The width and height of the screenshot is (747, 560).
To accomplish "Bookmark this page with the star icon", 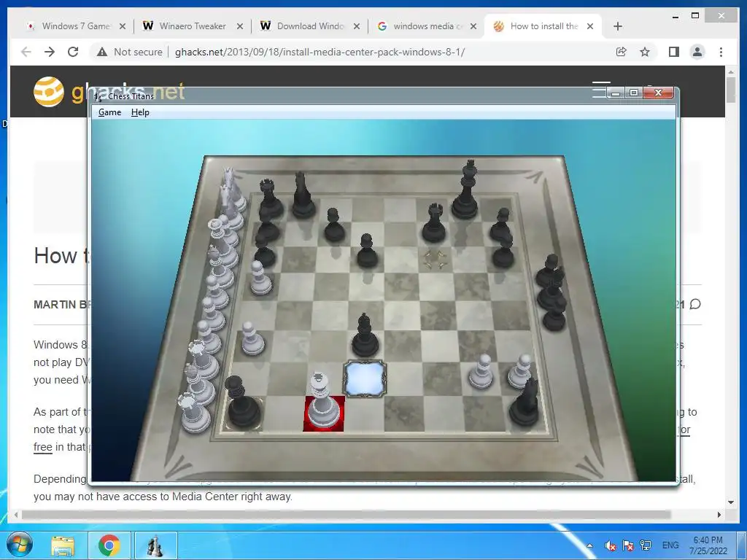I will coord(645,52).
